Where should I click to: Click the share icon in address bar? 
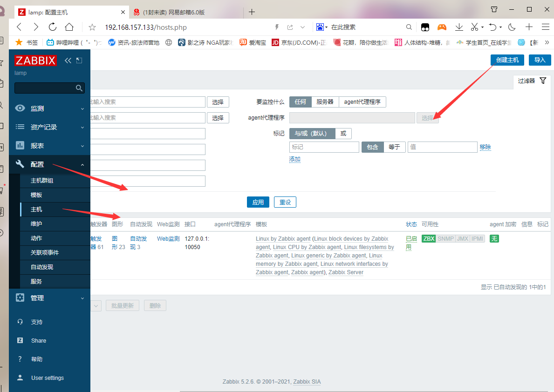(290, 27)
